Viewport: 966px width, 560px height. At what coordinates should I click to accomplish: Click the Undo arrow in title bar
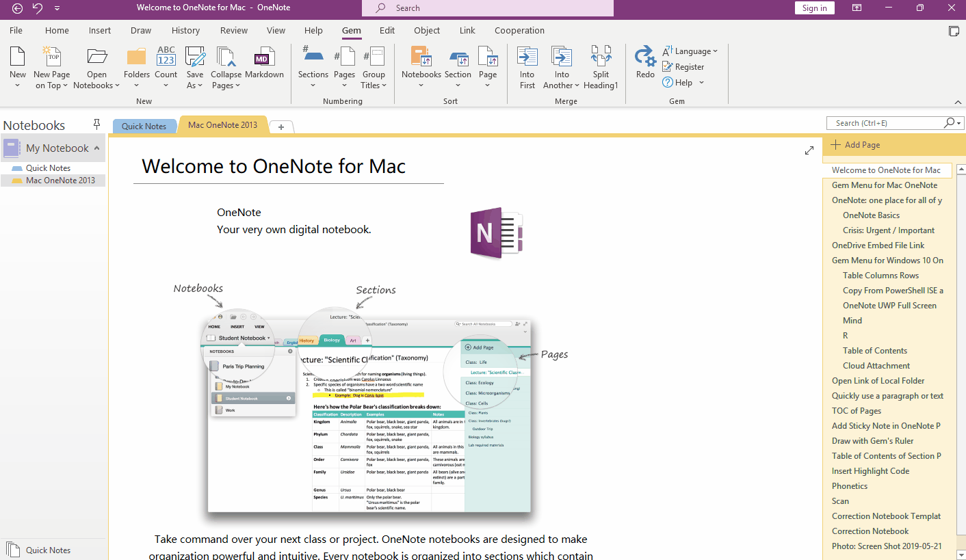[x=38, y=8]
